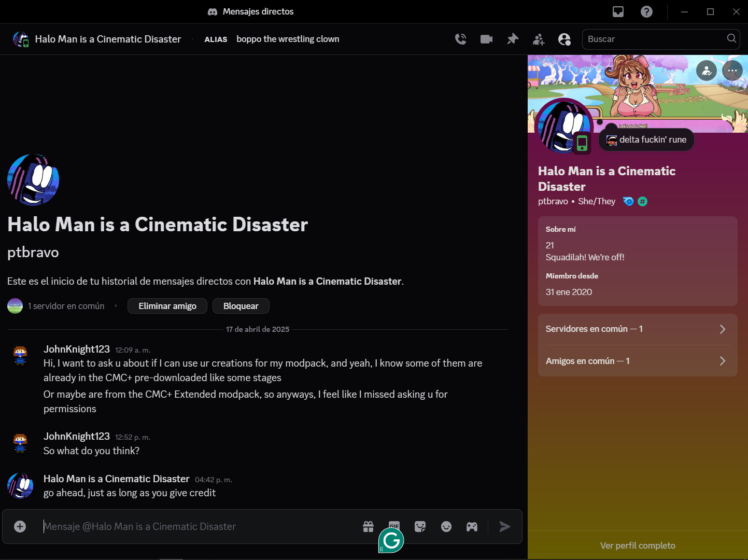Open the inbox icon

(x=618, y=11)
